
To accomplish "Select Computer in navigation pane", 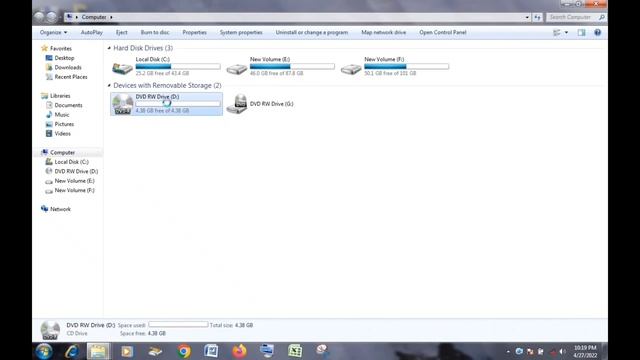I will (x=62, y=152).
